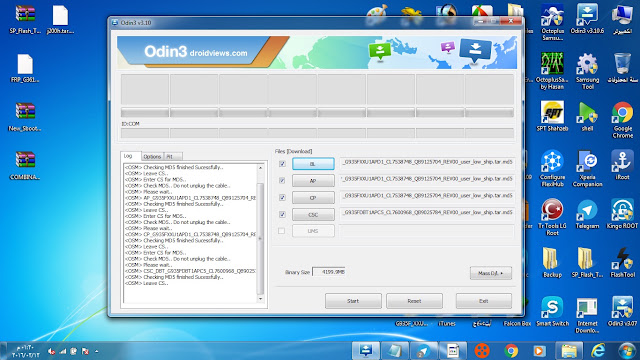Click the Start button in Odin3
The height and width of the screenshot is (360, 640).
tap(353, 301)
